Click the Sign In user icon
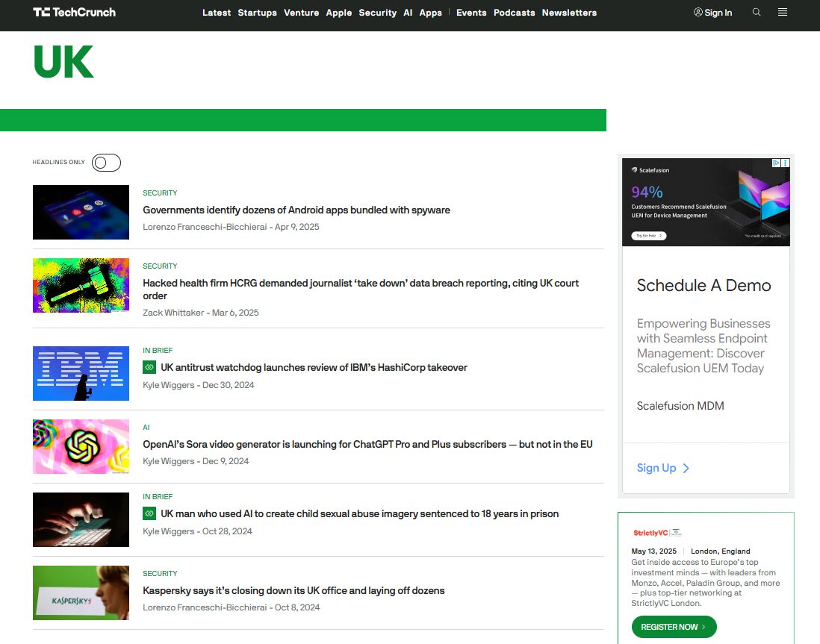Image resolution: width=820 pixels, height=644 pixels. click(698, 12)
